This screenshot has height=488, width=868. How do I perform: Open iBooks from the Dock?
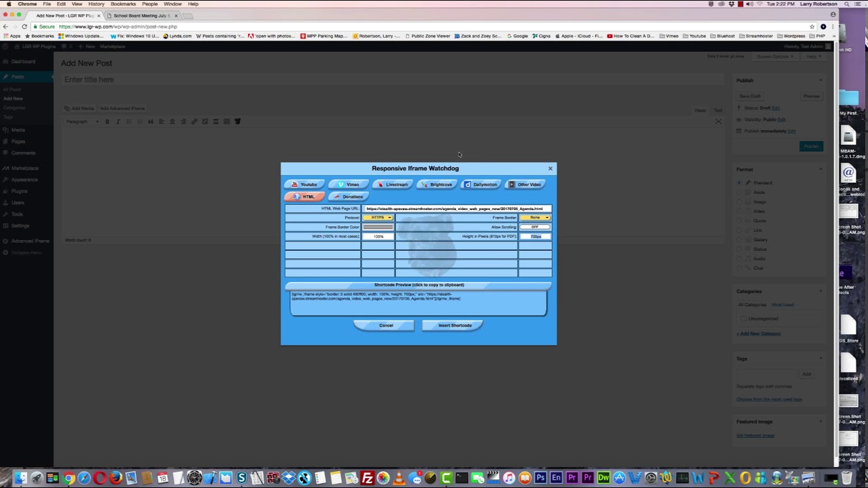pos(525,479)
